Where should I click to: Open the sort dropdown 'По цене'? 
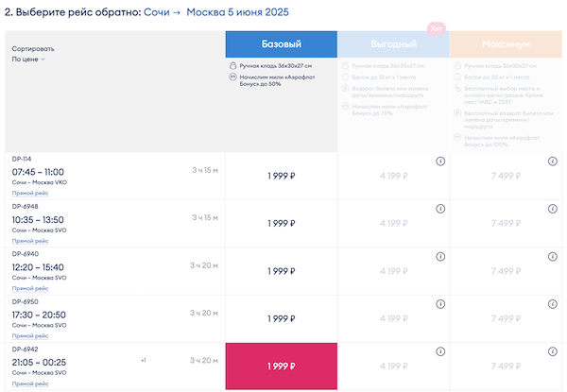pyautogui.click(x=29, y=60)
